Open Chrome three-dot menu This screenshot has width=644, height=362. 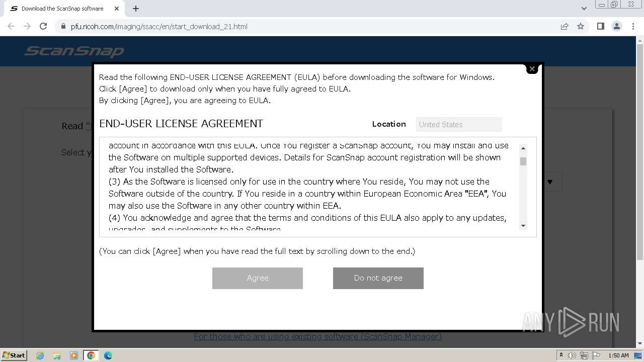[632, 26]
